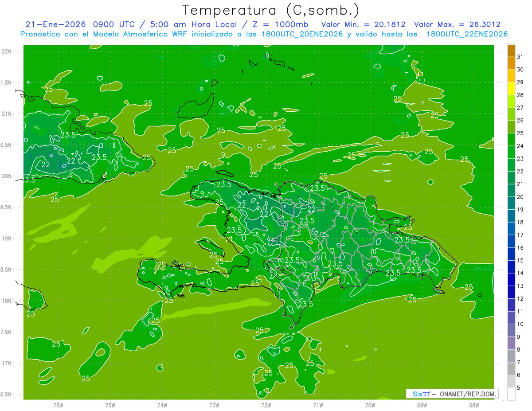
Task: Click the latitude axis label "20N"
Action: pos(7,176)
